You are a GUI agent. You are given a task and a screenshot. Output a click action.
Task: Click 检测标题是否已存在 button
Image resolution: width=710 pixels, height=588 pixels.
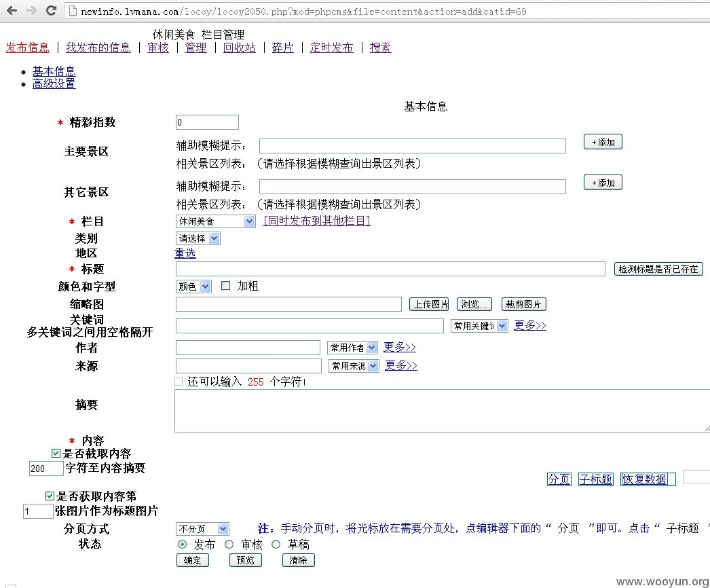click(658, 269)
